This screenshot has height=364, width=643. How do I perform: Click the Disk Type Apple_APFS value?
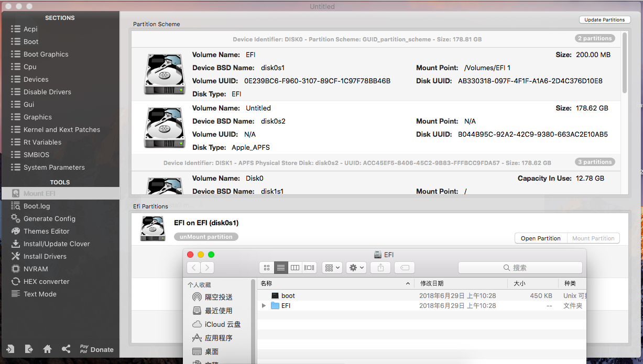251,147
